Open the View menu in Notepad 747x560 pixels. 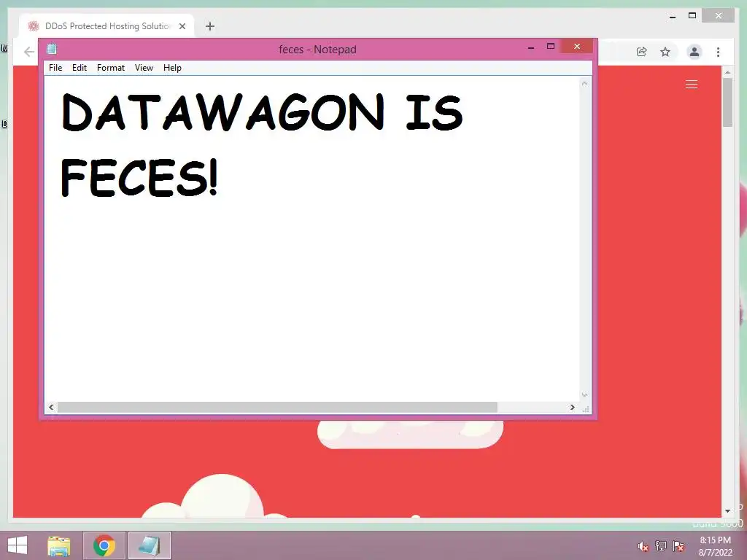pos(144,68)
